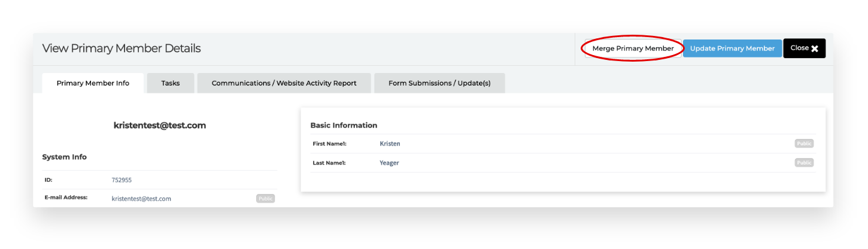Select the ID value 752955
Image resolution: width=868 pixels, height=249 pixels.
(x=122, y=180)
